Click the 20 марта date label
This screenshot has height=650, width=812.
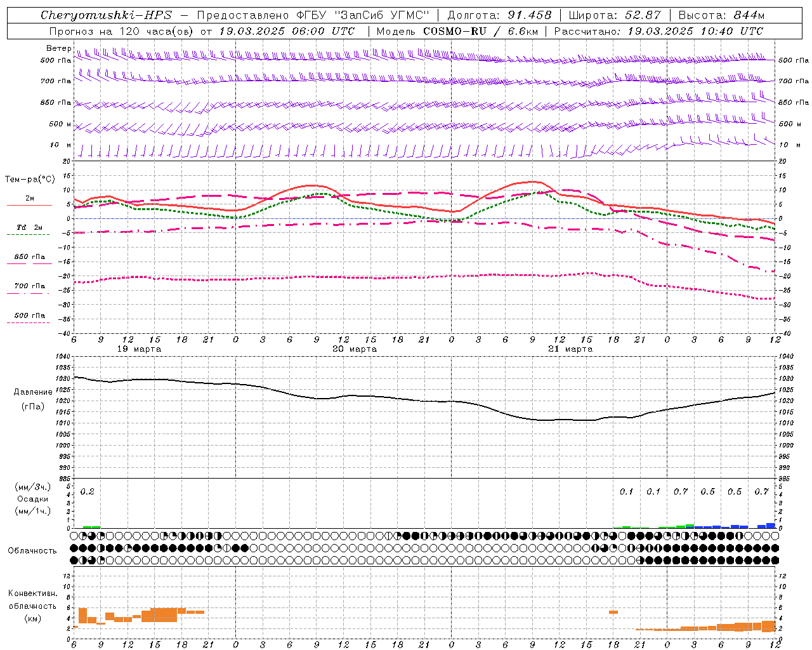coord(355,348)
